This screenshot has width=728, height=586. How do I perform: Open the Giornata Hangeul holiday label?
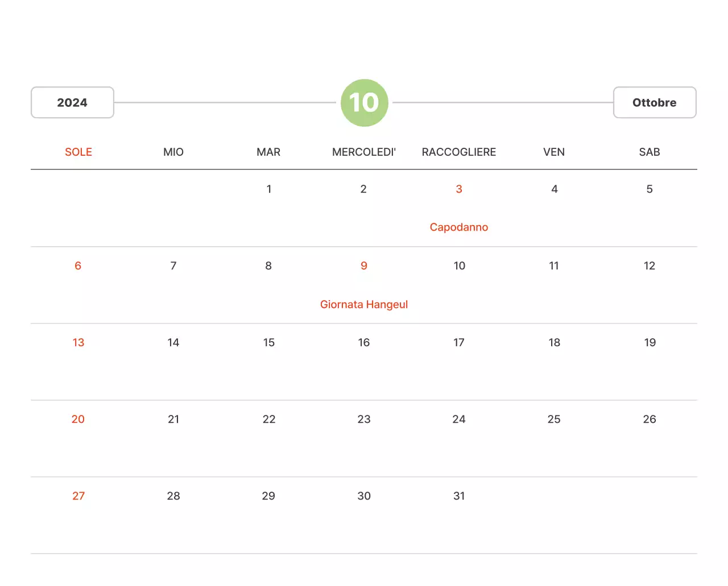click(x=364, y=305)
